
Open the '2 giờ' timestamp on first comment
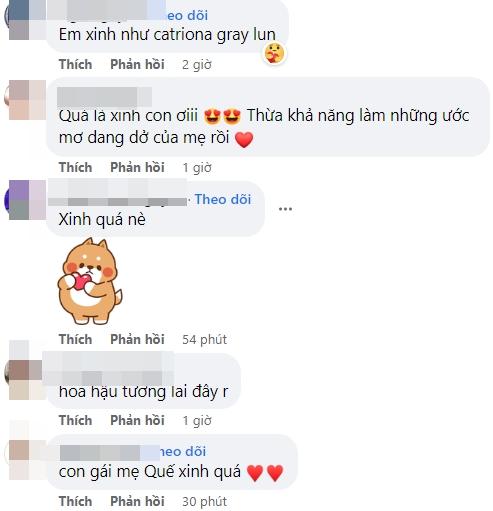(197, 65)
